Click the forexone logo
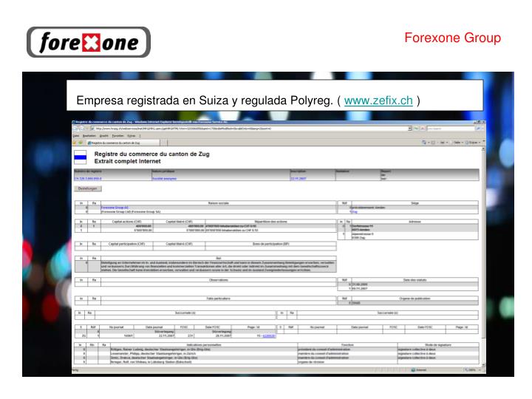532x399 pixels. [x=89, y=42]
